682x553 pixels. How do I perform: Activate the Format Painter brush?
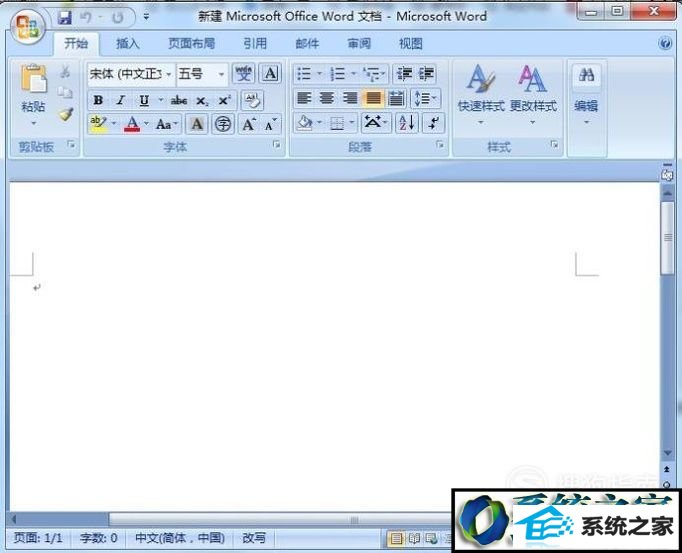tap(66, 114)
